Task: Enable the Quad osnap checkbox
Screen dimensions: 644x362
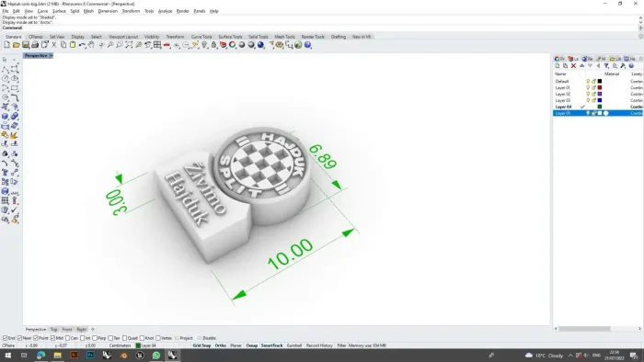Action: (x=125, y=338)
